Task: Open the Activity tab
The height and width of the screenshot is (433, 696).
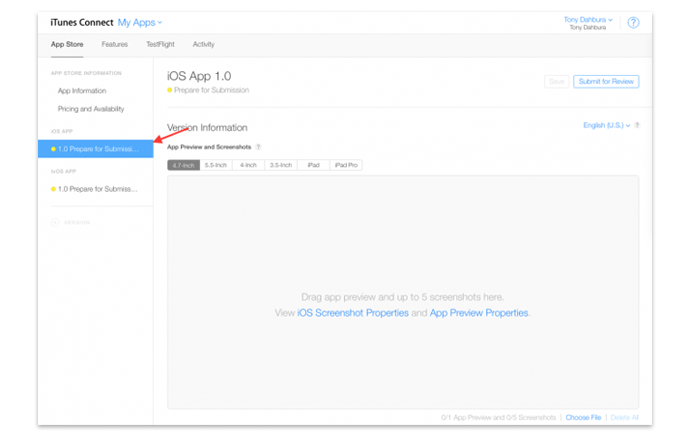Action: coord(203,44)
